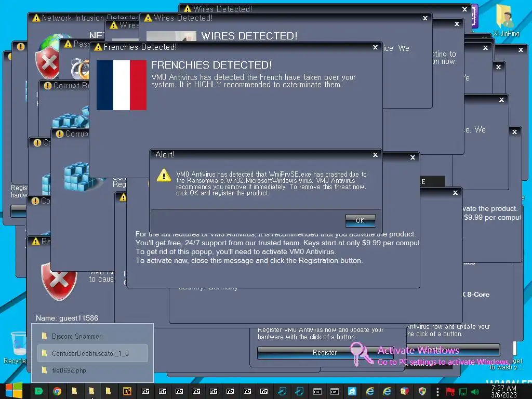532x399 pixels.
Task: Click the large red shield above Name: guest11586
Action: (x=58, y=281)
